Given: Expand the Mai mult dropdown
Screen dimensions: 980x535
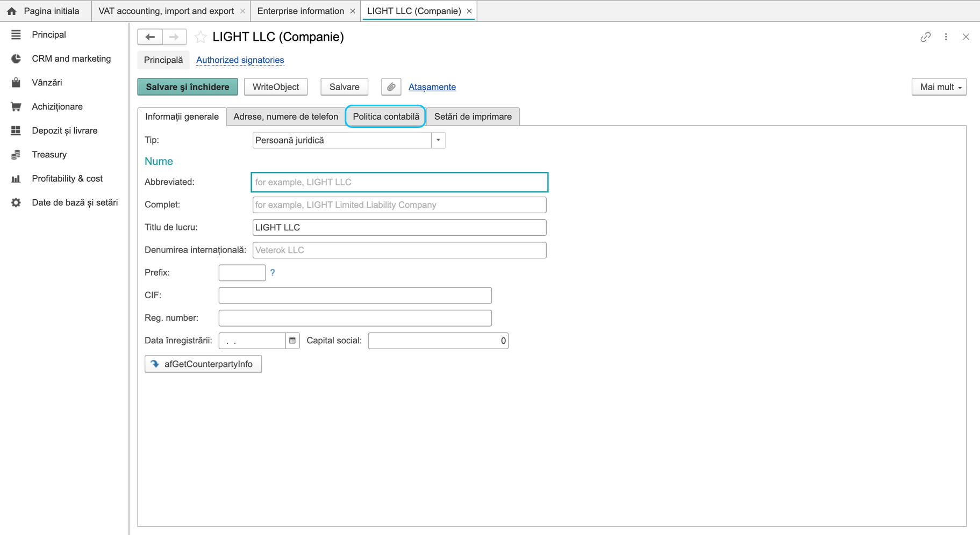Looking at the screenshot, I should pyautogui.click(x=939, y=87).
